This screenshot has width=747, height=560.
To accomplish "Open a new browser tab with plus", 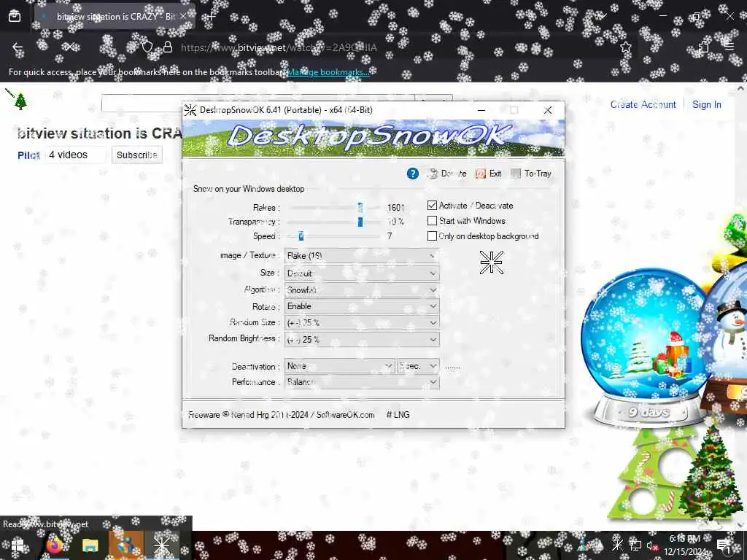I will (x=211, y=16).
